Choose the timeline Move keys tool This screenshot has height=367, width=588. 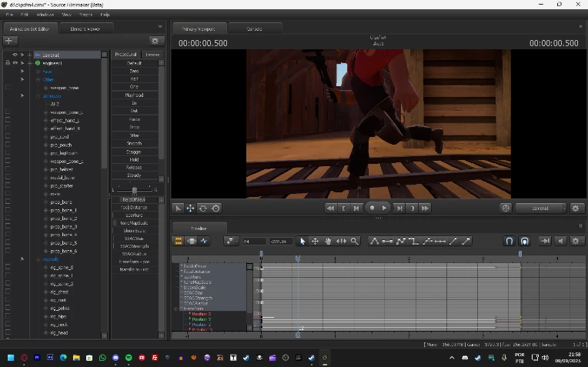(x=315, y=241)
